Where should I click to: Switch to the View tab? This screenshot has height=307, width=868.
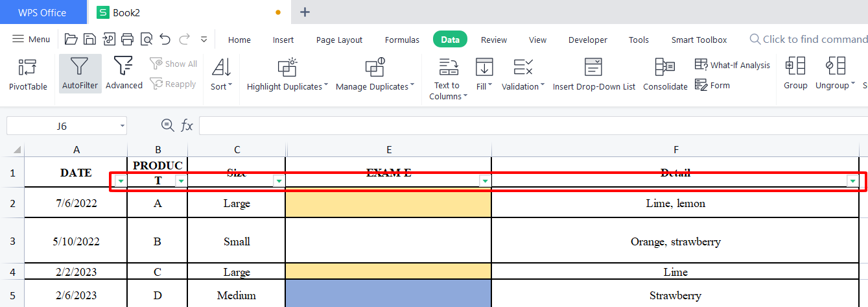[537, 40]
